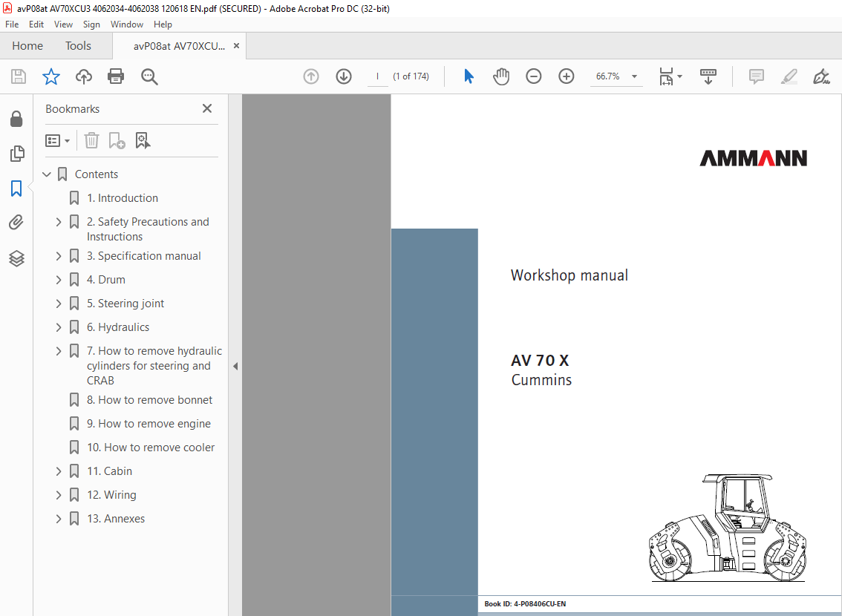Expand 5. Steering joint bookmark

click(59, 303)
